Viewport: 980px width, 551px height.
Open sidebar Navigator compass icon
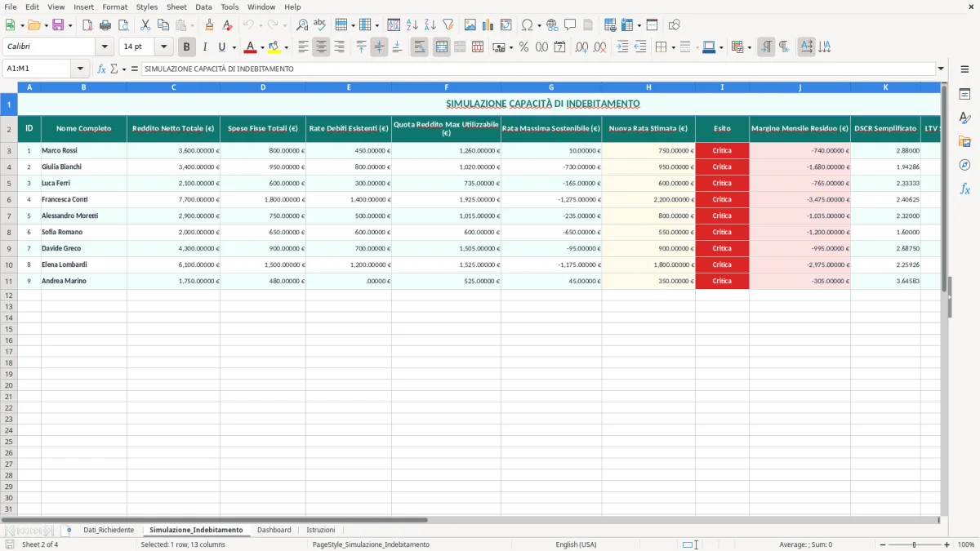[x=964, y=165]
